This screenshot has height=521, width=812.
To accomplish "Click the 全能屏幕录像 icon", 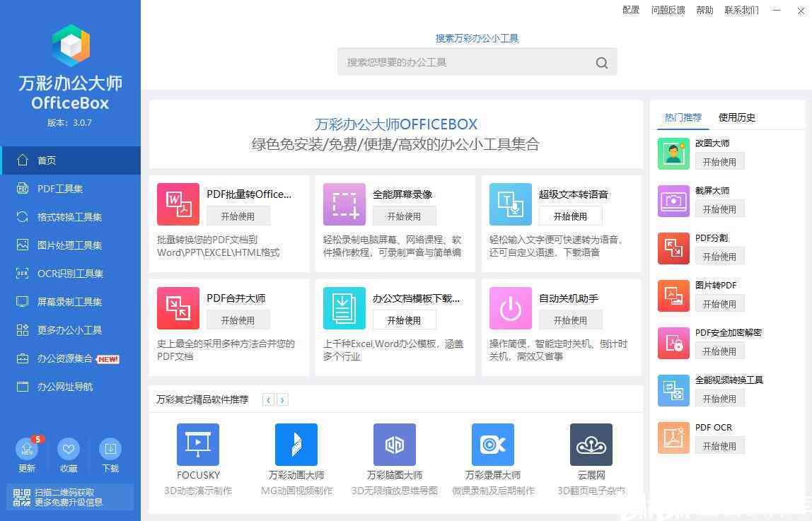I will (x=344, y=204).
